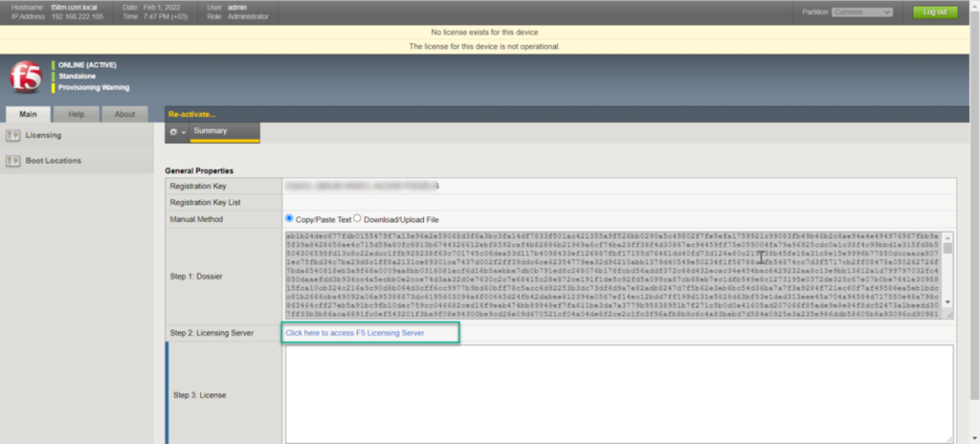
Task: Switch to the Main tab
Action: point(28,115)
